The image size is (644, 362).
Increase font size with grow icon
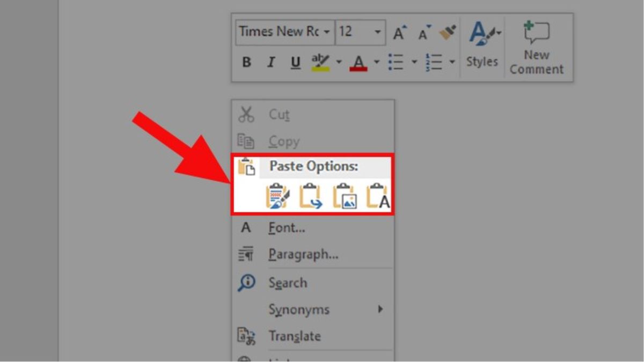[399, 33]
